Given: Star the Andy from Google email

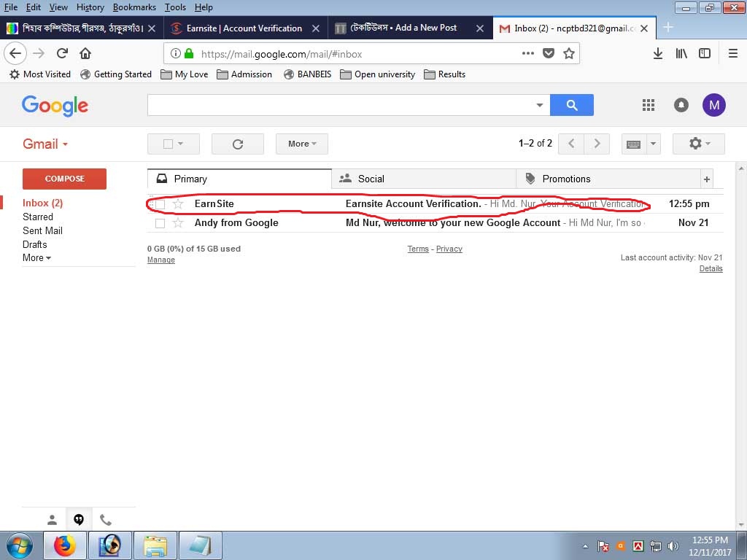Looking at the screenshot, I should tap(178, 222).
